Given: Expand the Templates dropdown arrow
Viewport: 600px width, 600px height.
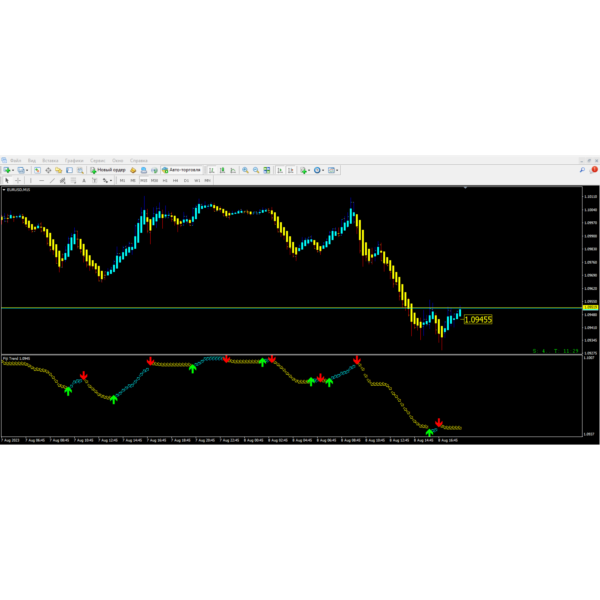Looking at the screenshot, I should point(337,171).
